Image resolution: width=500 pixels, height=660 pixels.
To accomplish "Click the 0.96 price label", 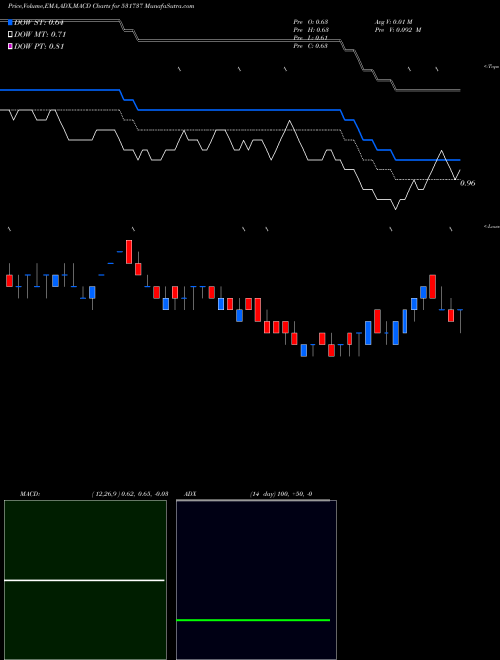I will [x=468, y=183].
